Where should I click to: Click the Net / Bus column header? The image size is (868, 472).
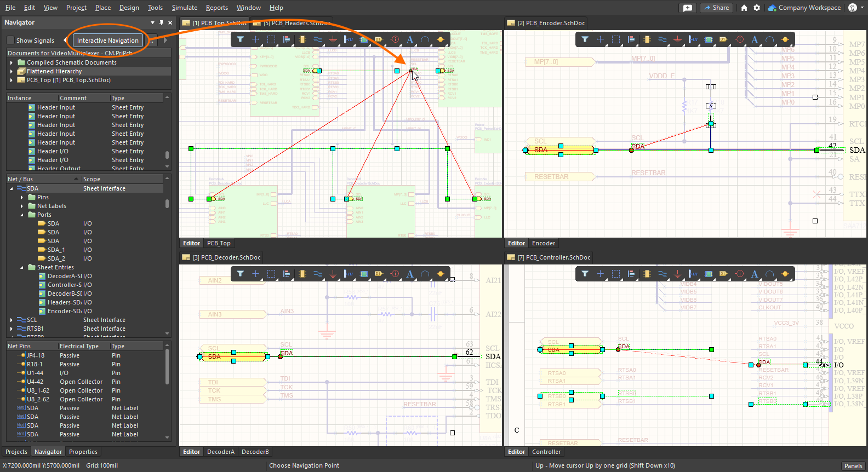[43, 179]
